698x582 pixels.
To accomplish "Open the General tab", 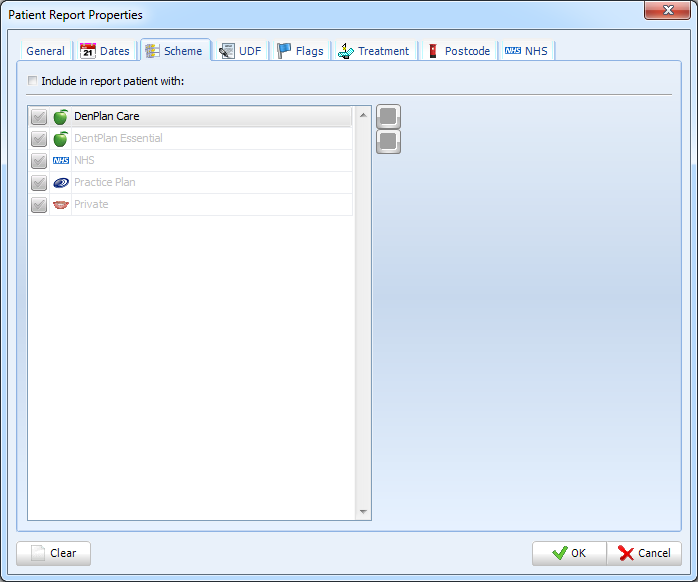I will click(45, 51).
